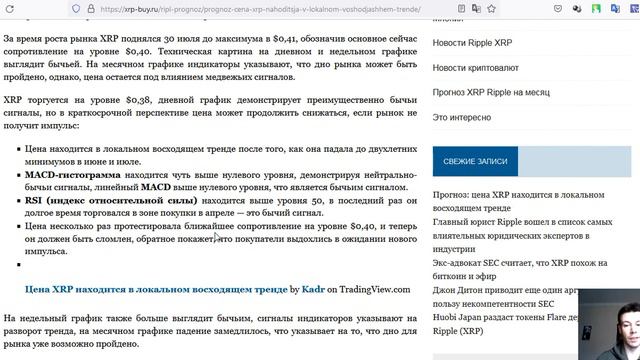Open Новости криптовалют category
Screen dimensions: 640x360
(x=476, y=68)
